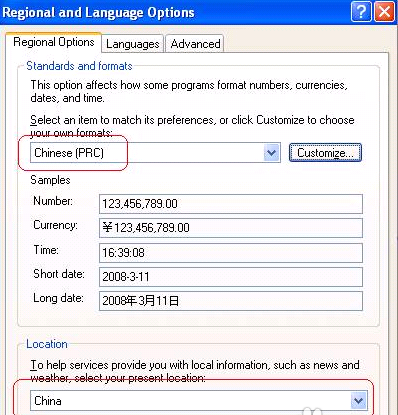Click the Customize... button

[325, 153]
